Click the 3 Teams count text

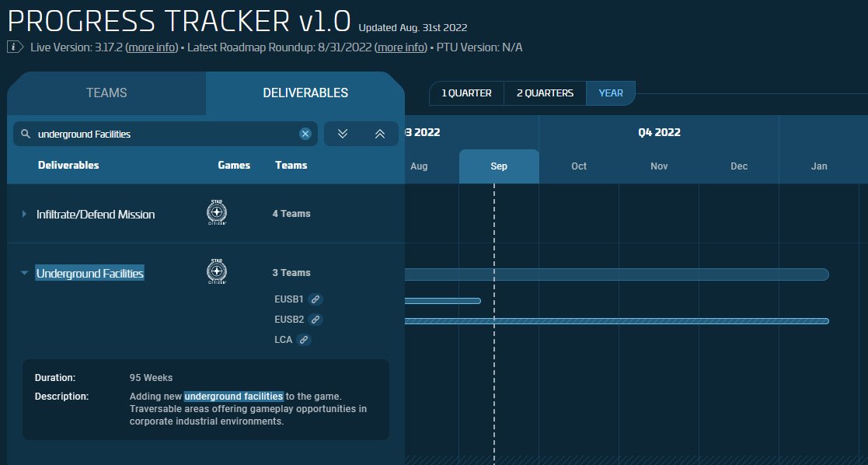point(291,273)
